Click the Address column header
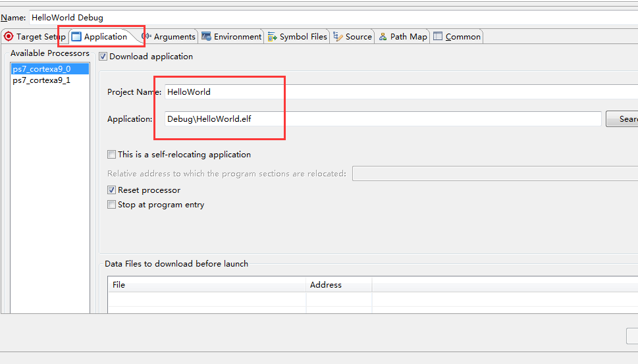Viewport: 638px width, 364px height. click(326, 285)
